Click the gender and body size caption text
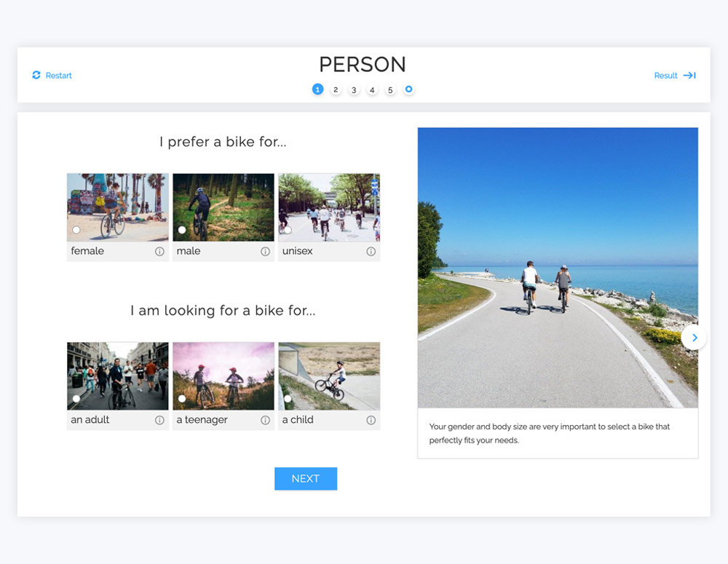Viewport: 728px width, 564px height. pyautogui.click(x=549, y=433)
